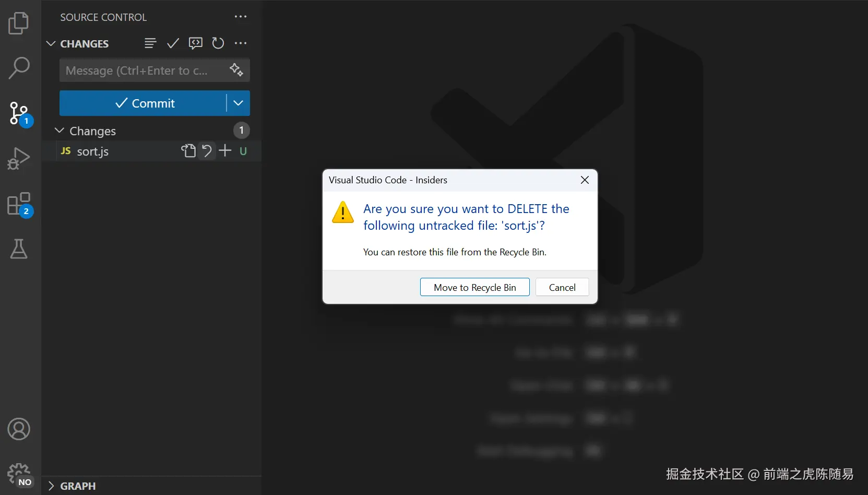Click the JS file icon of sort.js
Screen dimensions: 868x495
pyautogui.click(x=66, y=151)
